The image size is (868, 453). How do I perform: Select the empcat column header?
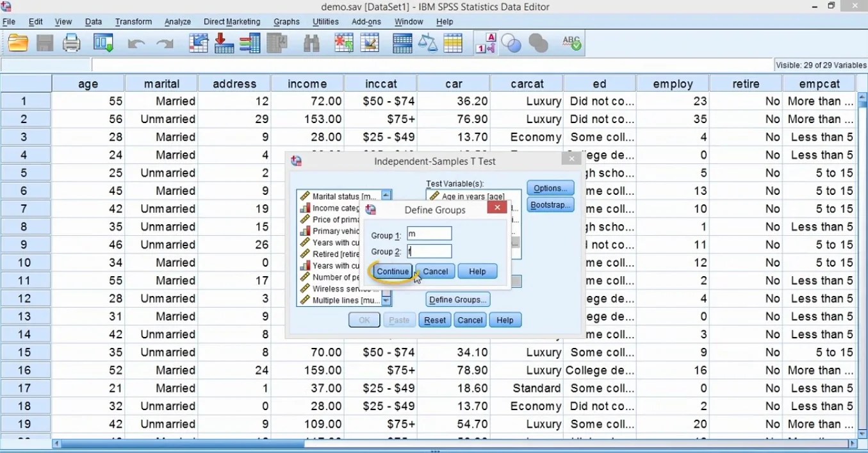coord(819,84)
